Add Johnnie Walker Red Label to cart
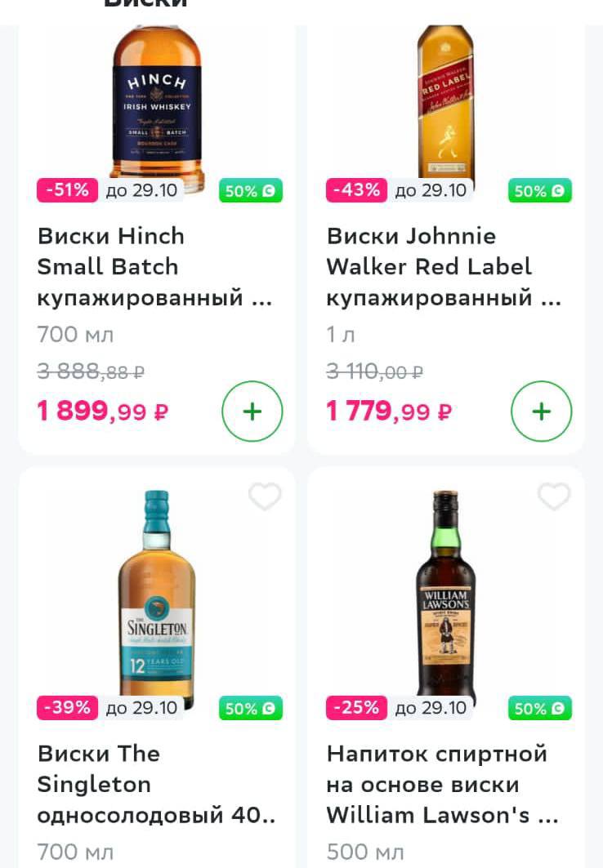The height and width of the screenshot is (868, 603). point(541,412)
